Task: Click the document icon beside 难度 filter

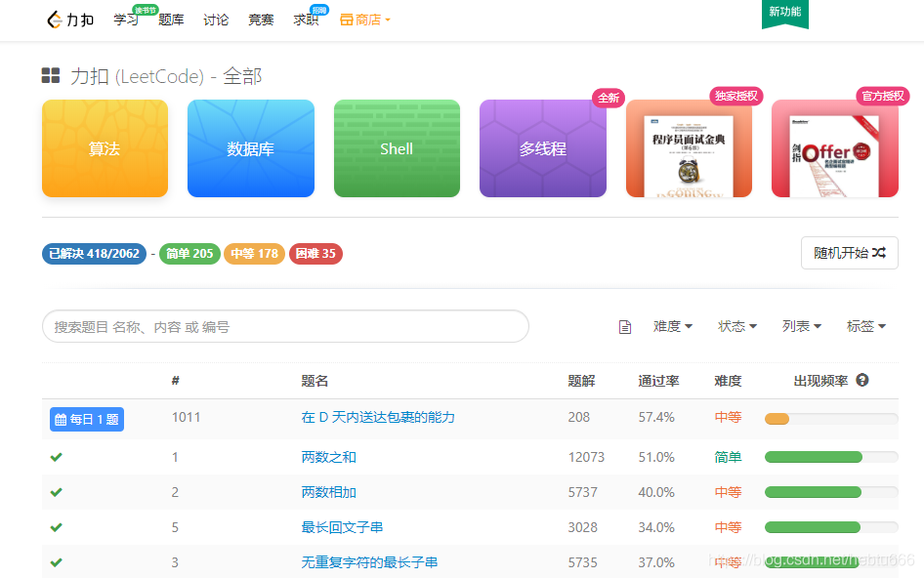Action: click(625, 327)
